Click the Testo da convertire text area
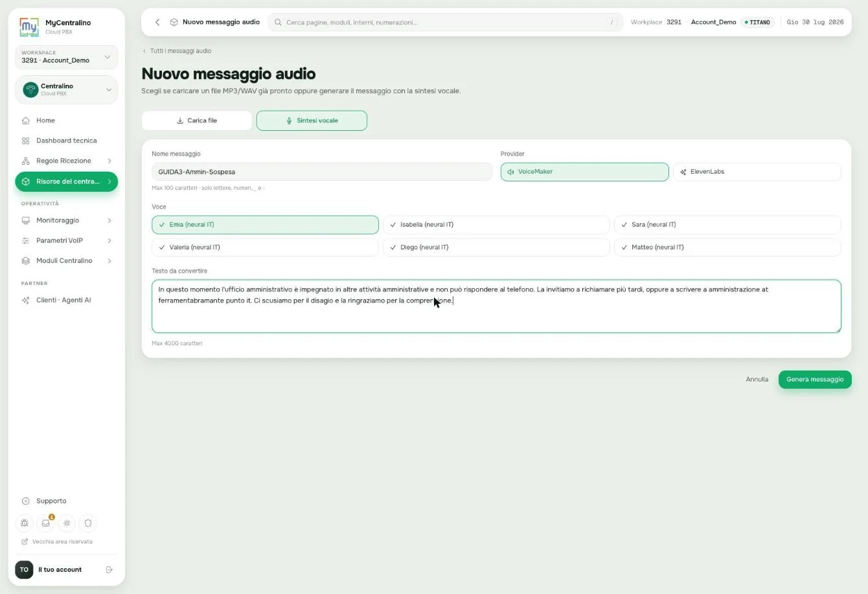The height and width of the screenshot is (594, 868). (496, 306)
